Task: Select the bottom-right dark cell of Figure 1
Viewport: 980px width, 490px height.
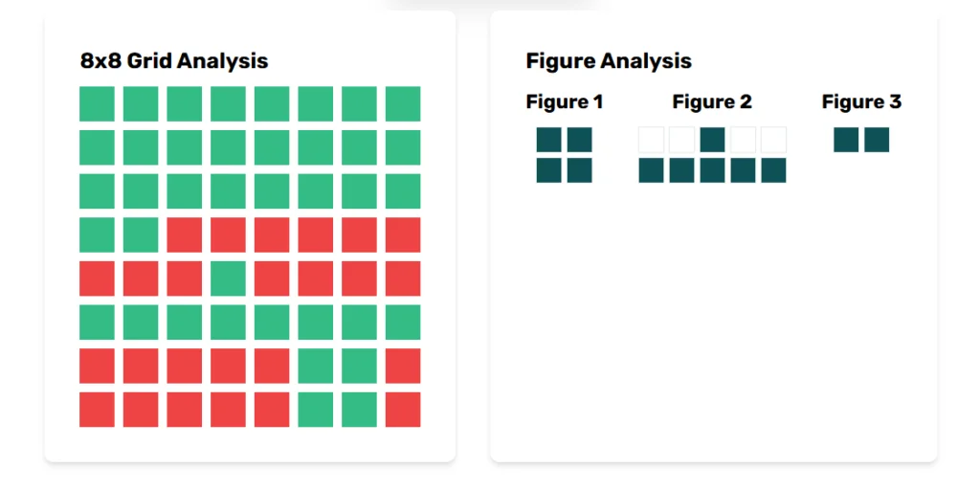Action: click(579, 170)
